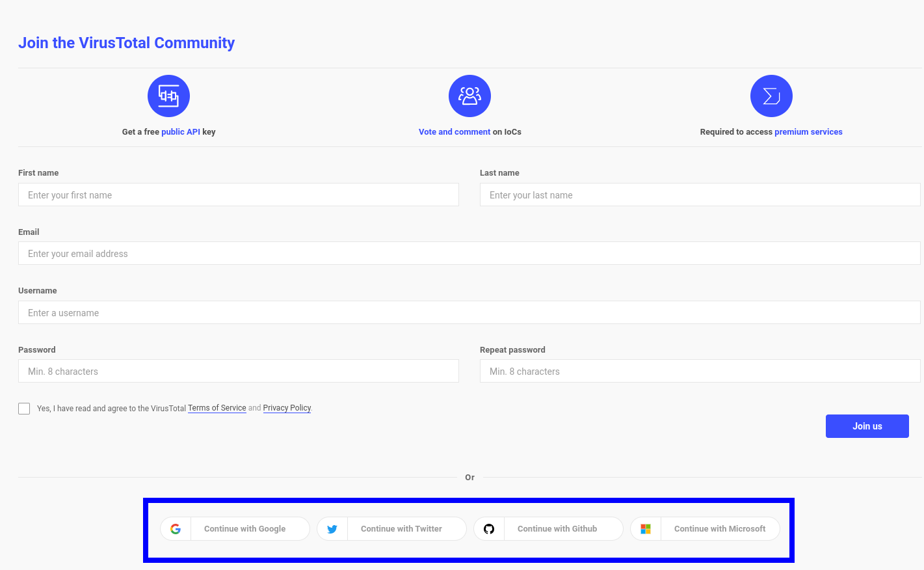924x570 pixels.
Task: Click the Last name label
Action: click(499, 173)
